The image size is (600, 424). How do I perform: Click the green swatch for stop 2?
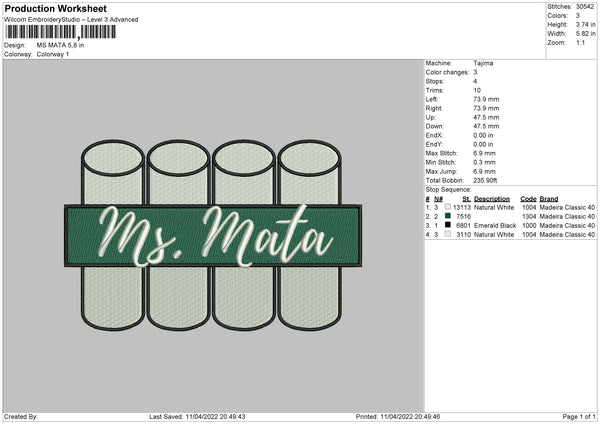448,216
